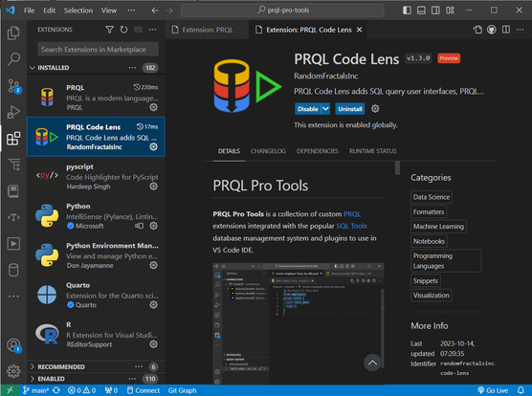532x396 pixels.
Task: Click the Go Live status bar item
Action: pyautogui.click(x=493, y=390)
